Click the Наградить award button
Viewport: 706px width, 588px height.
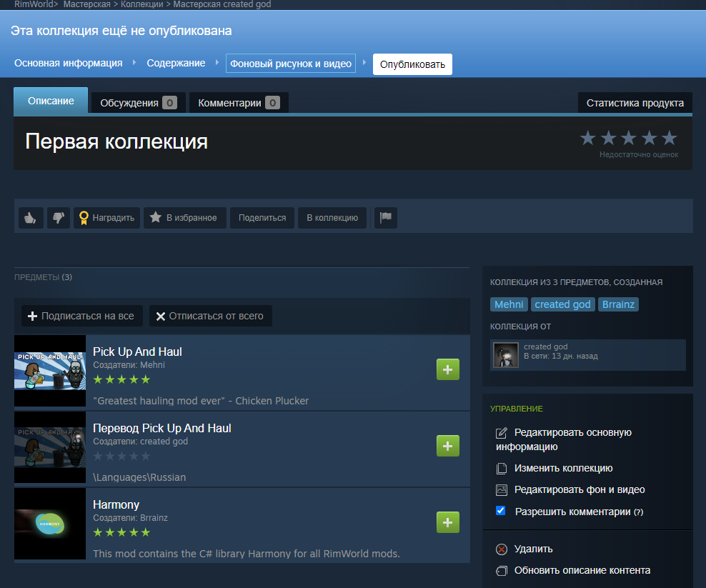tap(106, 218)
